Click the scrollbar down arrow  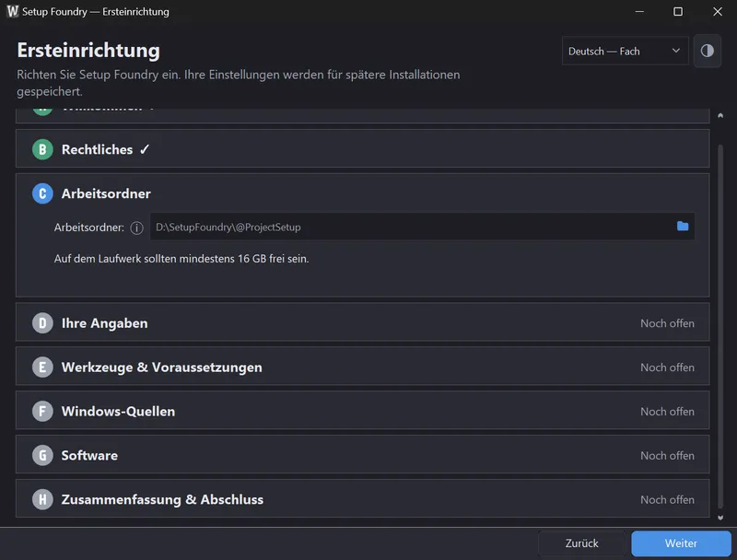click(x=720, y=518)
